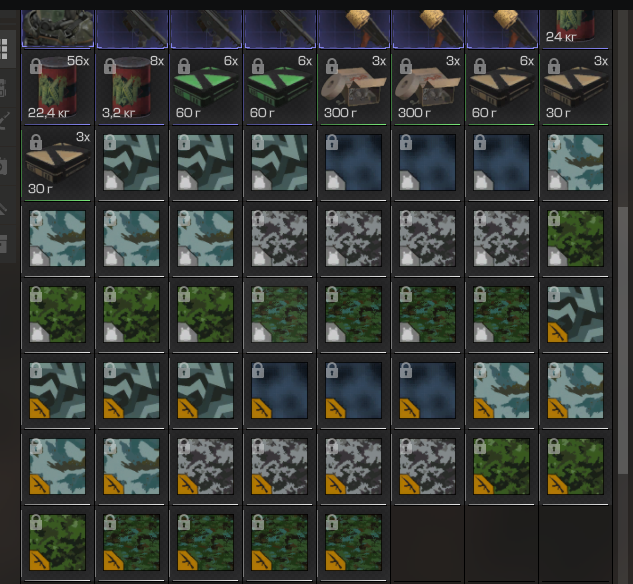Click the armor suit item thumbnail
The image size is (633, 584).
tap(57, 28)
